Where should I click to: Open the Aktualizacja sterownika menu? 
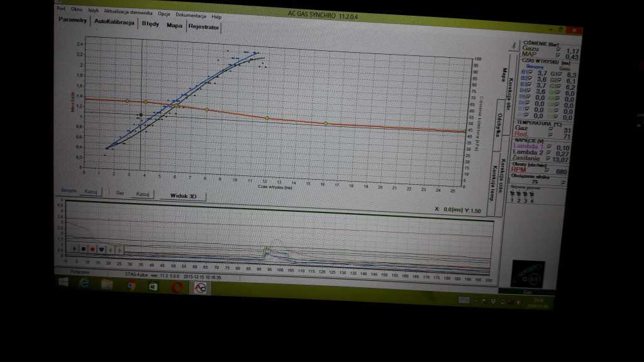(x=129, y=13)
